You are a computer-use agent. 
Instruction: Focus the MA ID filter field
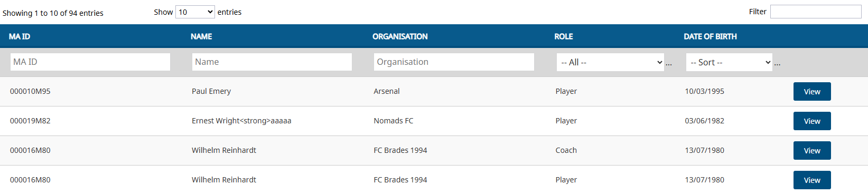(90, 62)
